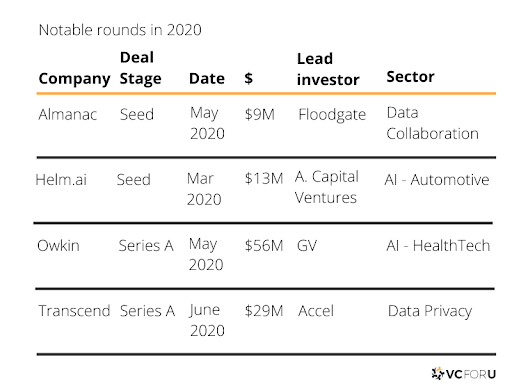
Task: Click the VCFORU brand text
Action: coord(471,374)
